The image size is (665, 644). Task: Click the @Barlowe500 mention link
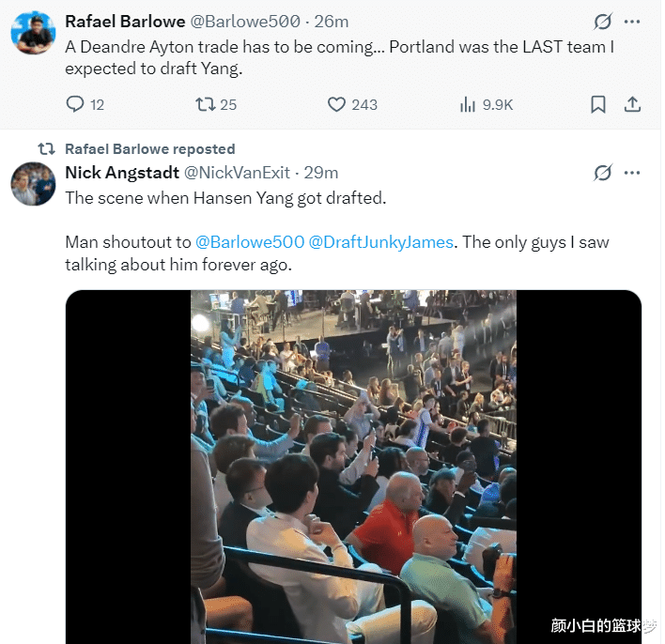(x=250, y=242)
